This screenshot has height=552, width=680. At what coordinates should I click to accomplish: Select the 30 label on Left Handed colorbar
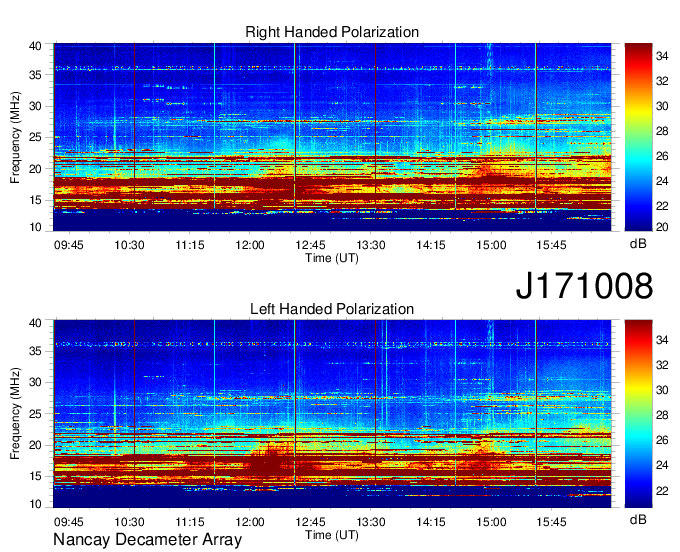[x=662, y=390]
